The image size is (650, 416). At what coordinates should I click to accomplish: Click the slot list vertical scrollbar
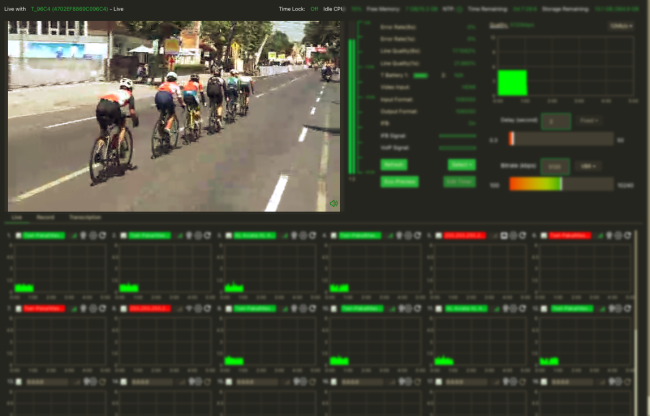[636, 323]
